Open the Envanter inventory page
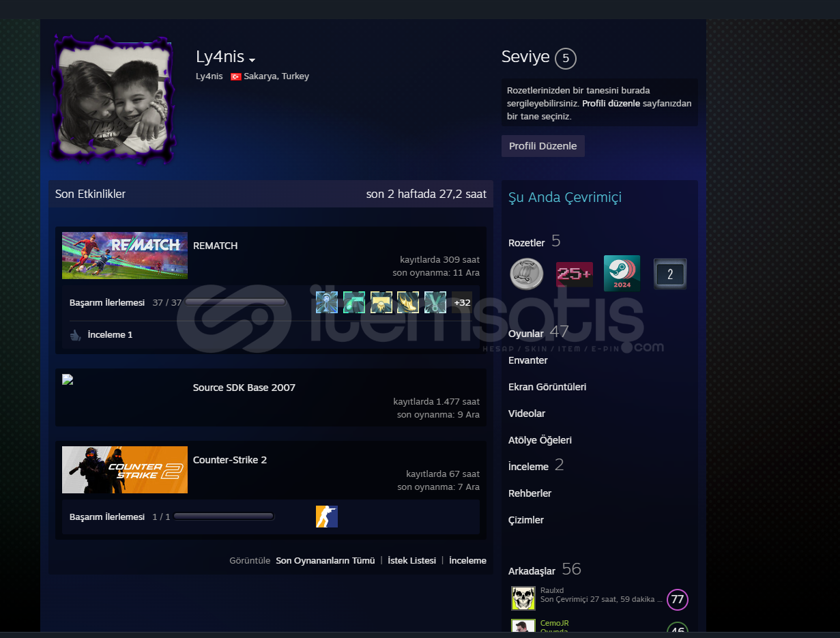Screen dimensions: 840x638 [528, 360]
